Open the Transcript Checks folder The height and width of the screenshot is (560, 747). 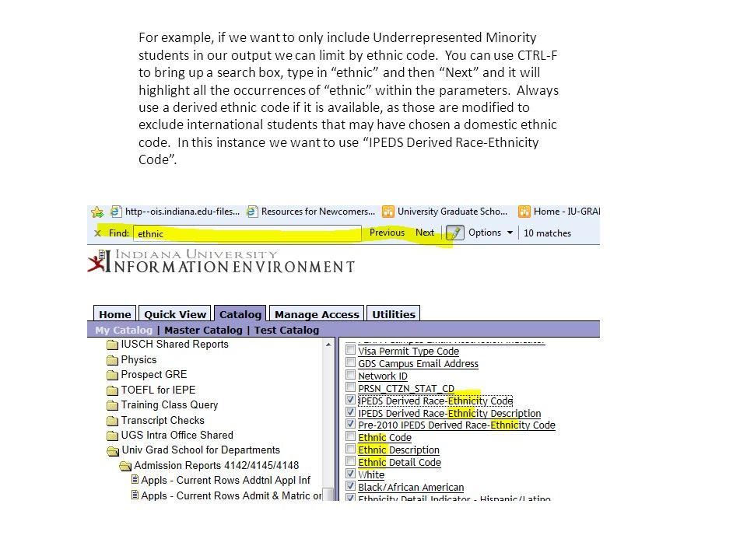156,421
